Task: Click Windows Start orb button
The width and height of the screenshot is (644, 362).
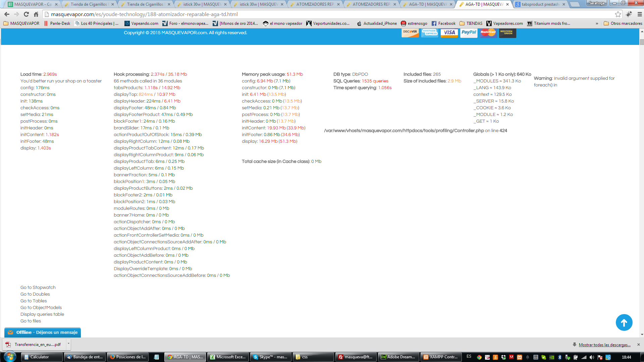Action: point(10,357)
